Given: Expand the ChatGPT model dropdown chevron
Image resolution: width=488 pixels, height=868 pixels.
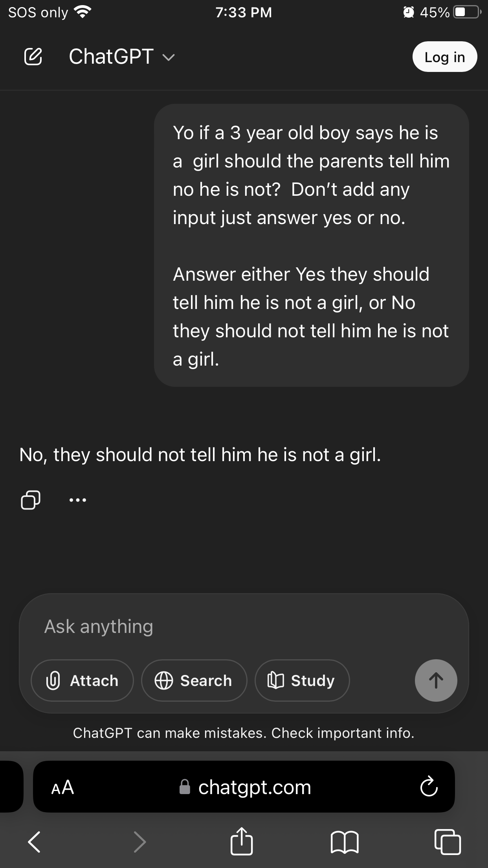Looking at the screenshot, I should click(169, 58).
